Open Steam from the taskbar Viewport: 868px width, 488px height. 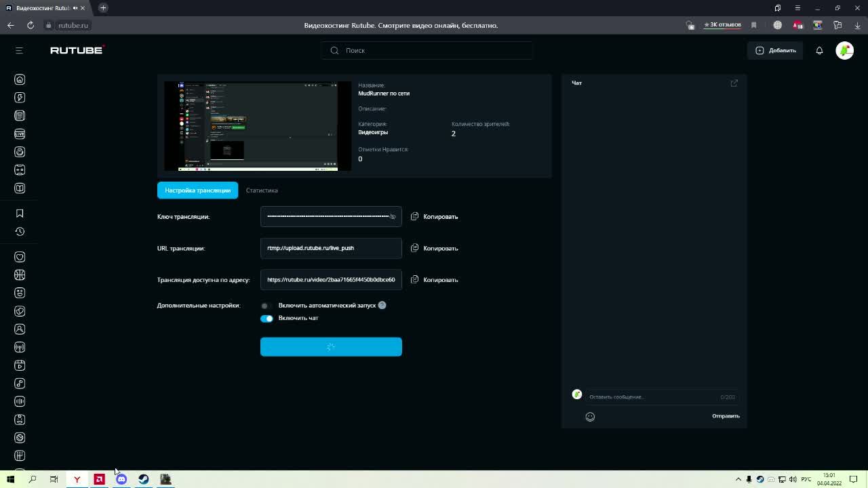144,479
